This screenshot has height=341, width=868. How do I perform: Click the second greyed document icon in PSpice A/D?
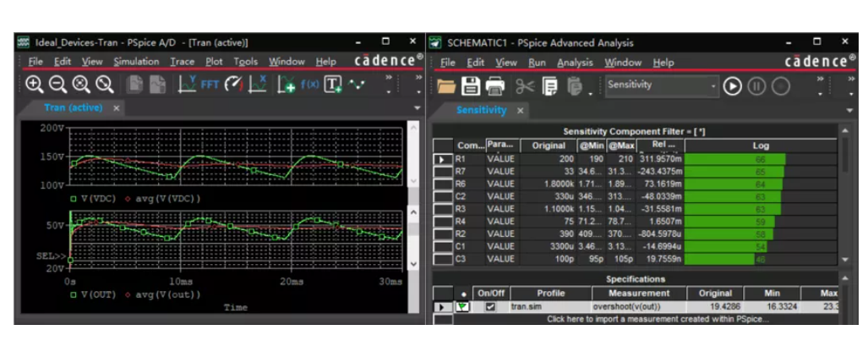158,85
